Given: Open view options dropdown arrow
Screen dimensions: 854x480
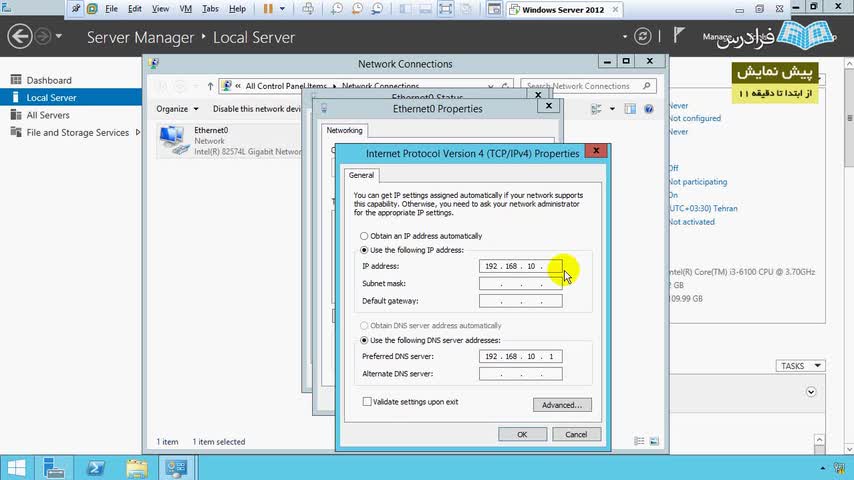Looking at the screenshot, I should [612, 109].
